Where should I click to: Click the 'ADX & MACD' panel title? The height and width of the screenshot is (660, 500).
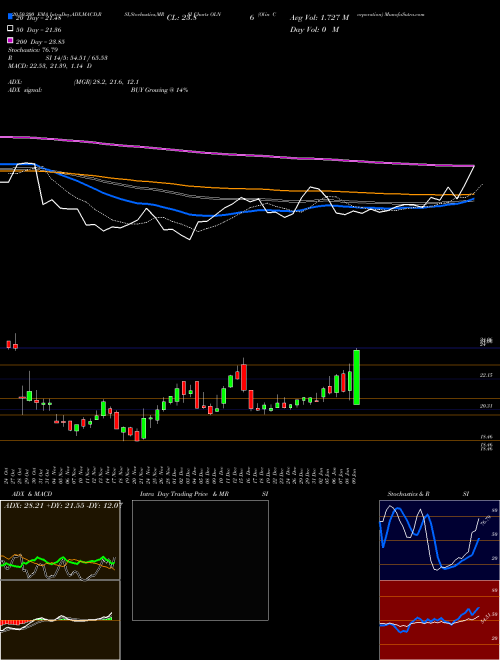point(32,494)
